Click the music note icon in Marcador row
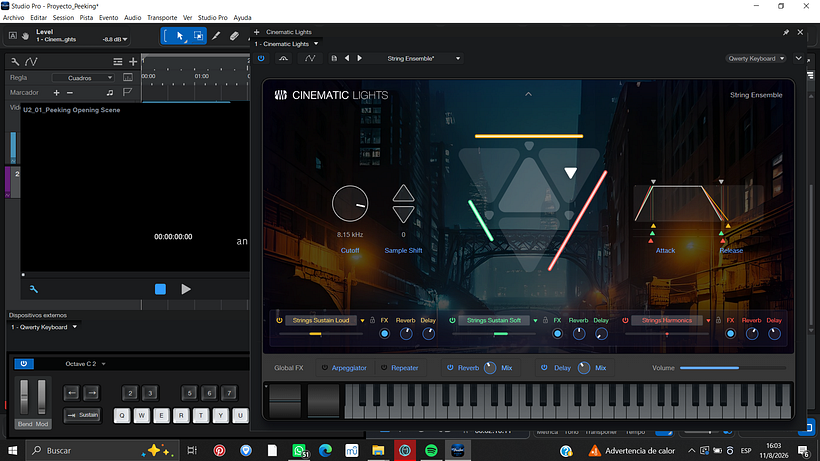The width and height of the screenshot is (820, 461). click(x=110, y=93)
